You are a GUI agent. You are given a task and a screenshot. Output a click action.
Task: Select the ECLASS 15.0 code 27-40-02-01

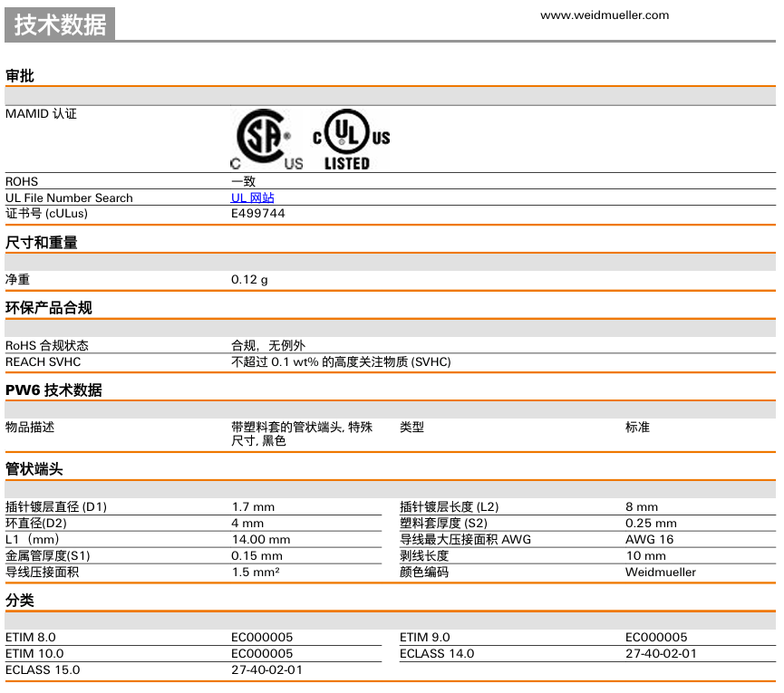[x=266, y=670]
